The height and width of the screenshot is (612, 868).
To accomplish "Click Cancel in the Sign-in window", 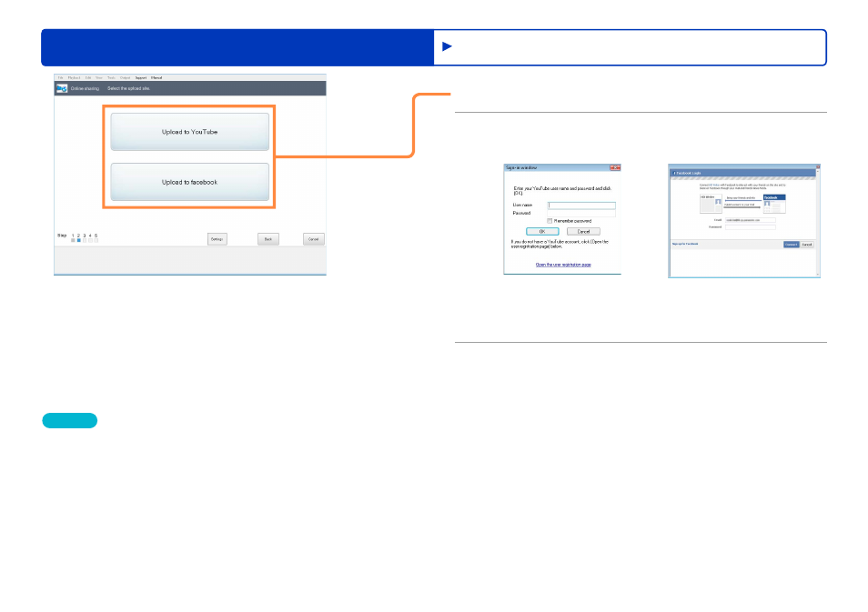I will pos(583,231).
